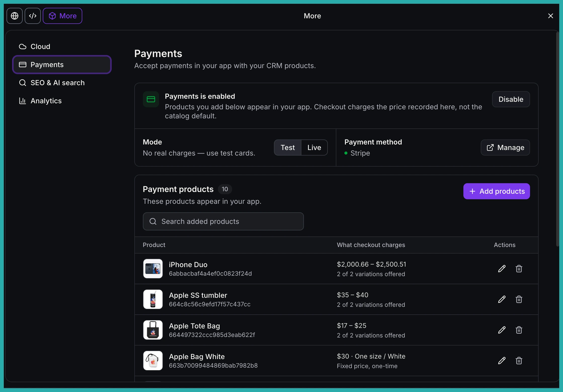Click the search magnifier icon in products field
This screenshot has width=563, height=392.
pyautogui.click(x=153, y=221)
